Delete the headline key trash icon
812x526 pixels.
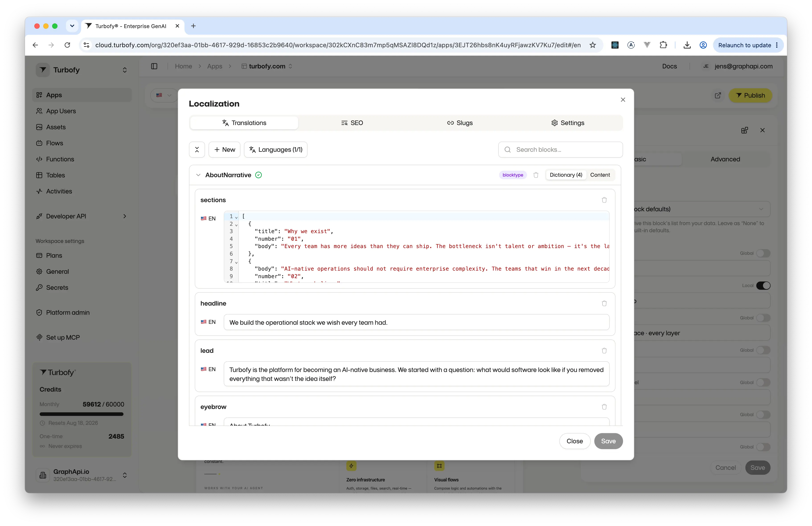[x=604, y=303]
